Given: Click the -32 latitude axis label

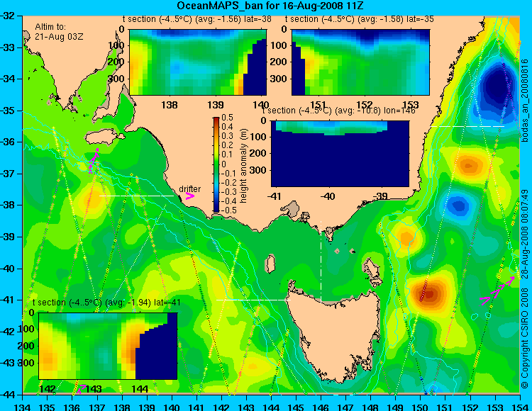Looking at the screenshot, I should [9, 16].
